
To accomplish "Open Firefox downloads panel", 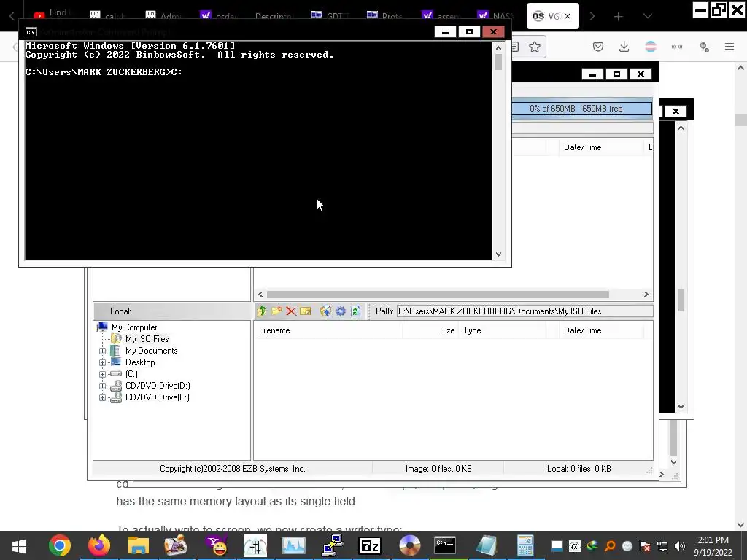I will pos(624,47).
